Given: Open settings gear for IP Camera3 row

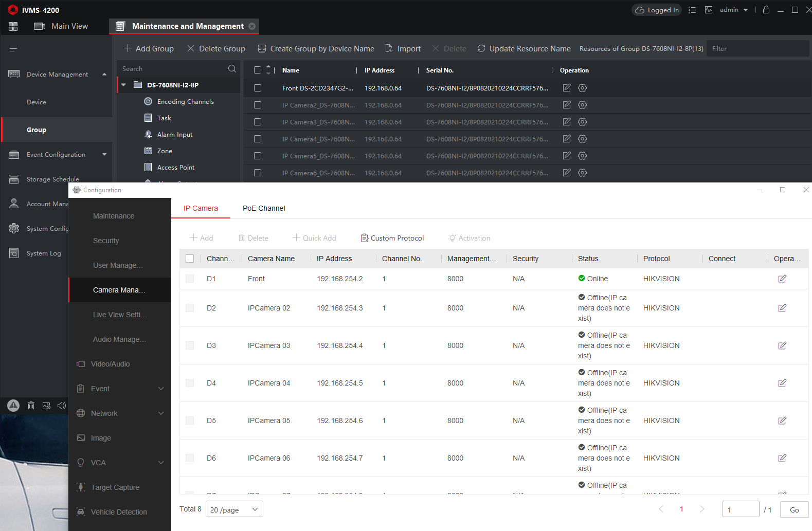Looking at the screenshot, I should pyautogui.click(x=582, y=122).
